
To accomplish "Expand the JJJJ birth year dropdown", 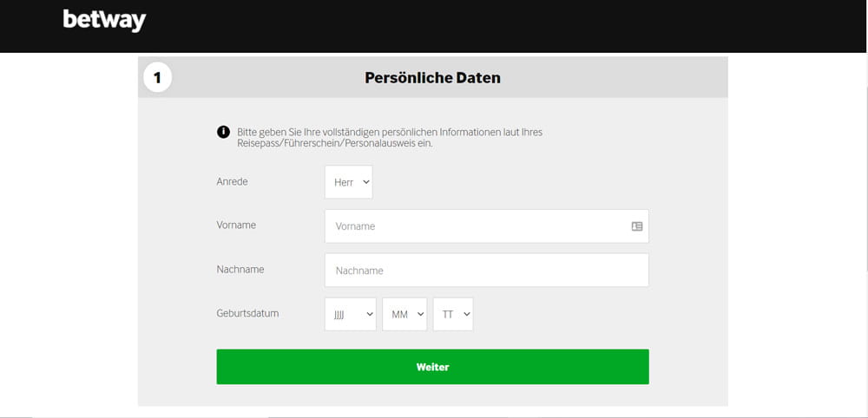I will tap(351, 314).
